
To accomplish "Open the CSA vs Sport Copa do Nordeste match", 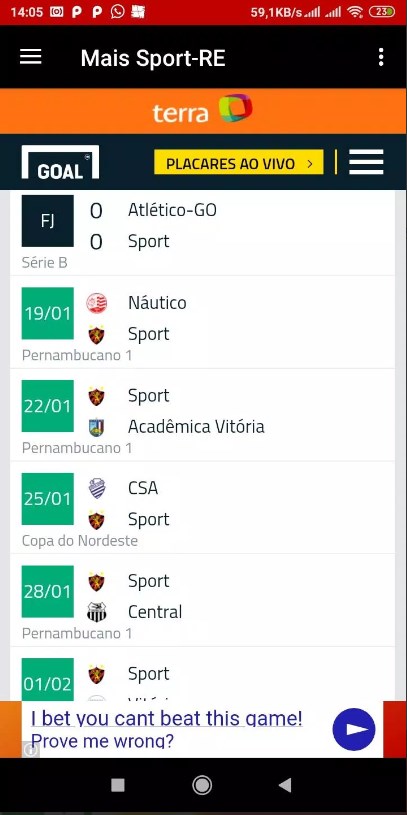I will (x=203, y=508).
